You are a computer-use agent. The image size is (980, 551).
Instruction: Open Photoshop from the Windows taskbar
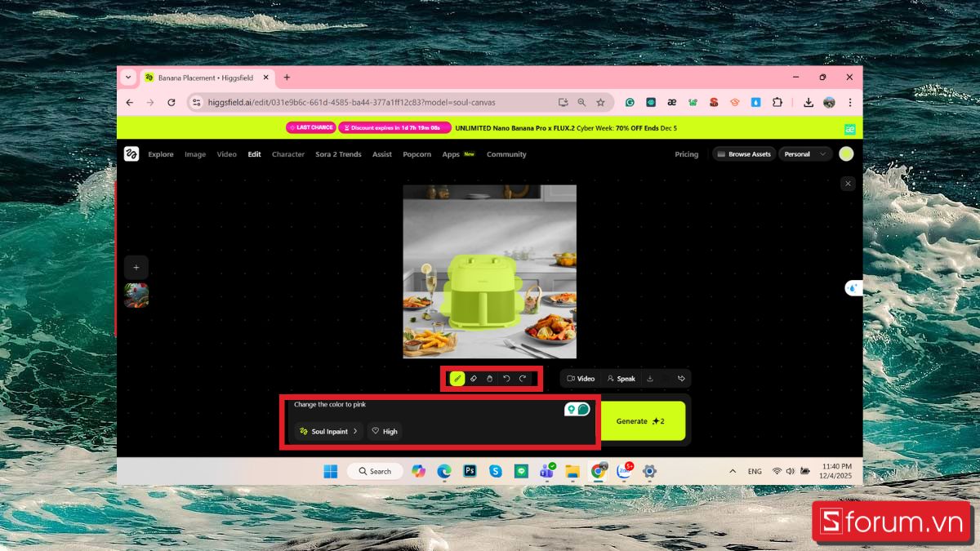click(470, 471)
